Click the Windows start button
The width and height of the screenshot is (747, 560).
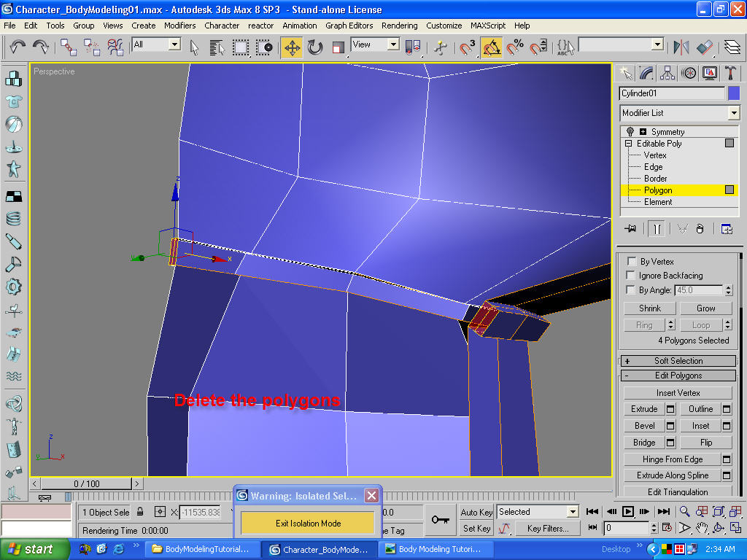[x=34, y=550]
